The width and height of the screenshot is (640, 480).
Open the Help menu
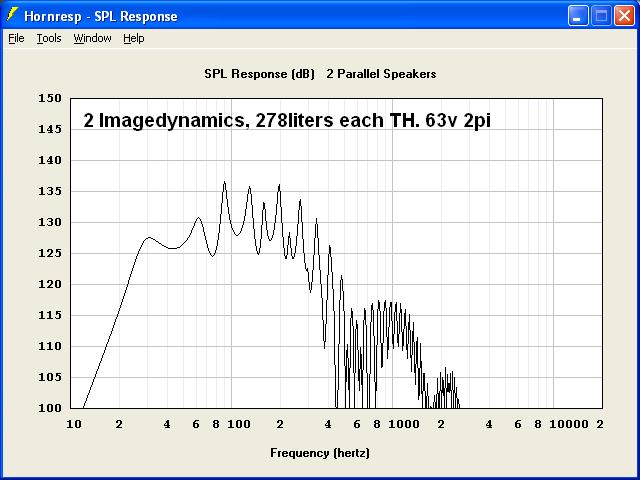tap(134, 38)
